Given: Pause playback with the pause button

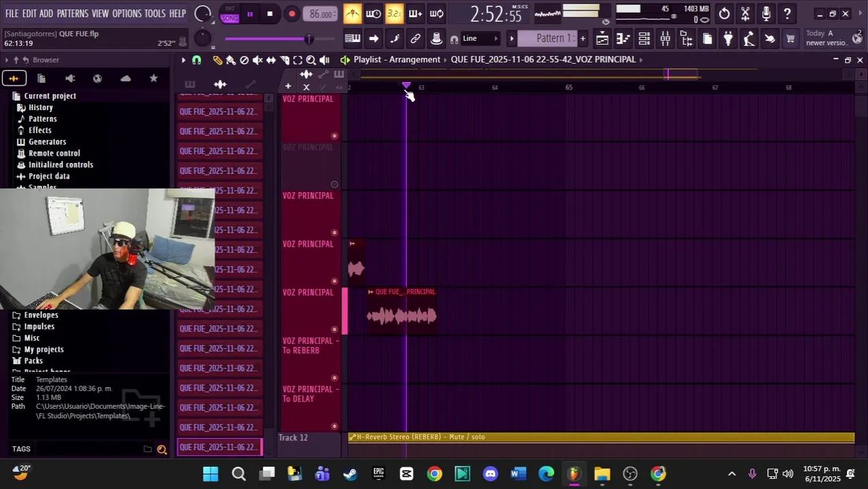Looking at the screenshot, I should coord(250,14).
